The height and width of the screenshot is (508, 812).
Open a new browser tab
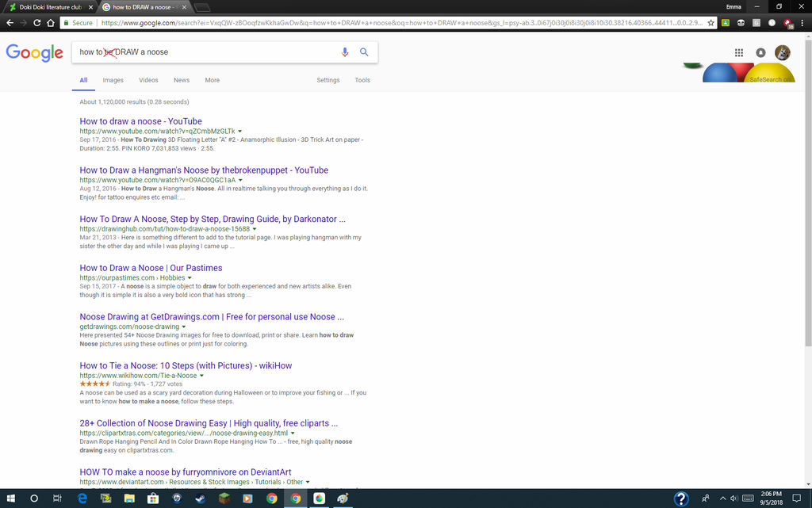[x=202, y=7]
